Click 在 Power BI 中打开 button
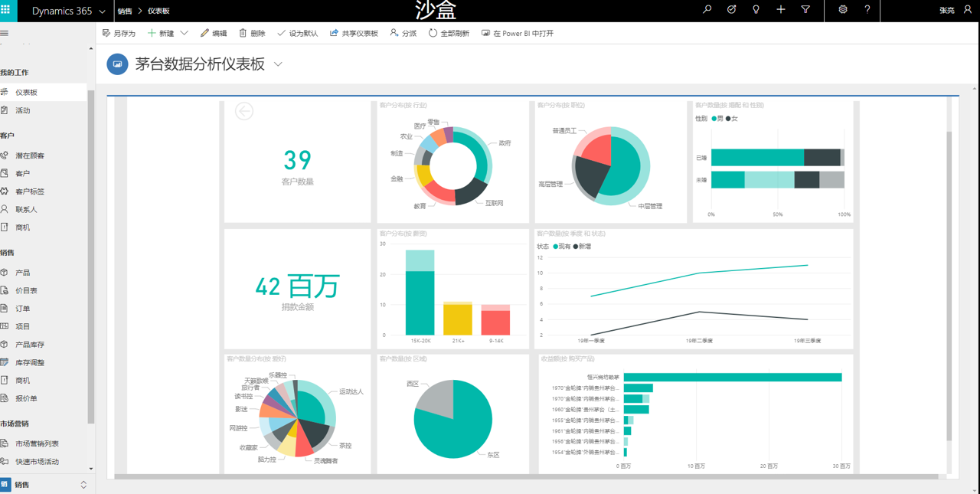This screenshot has height=494, width=980. click(517, 33)
